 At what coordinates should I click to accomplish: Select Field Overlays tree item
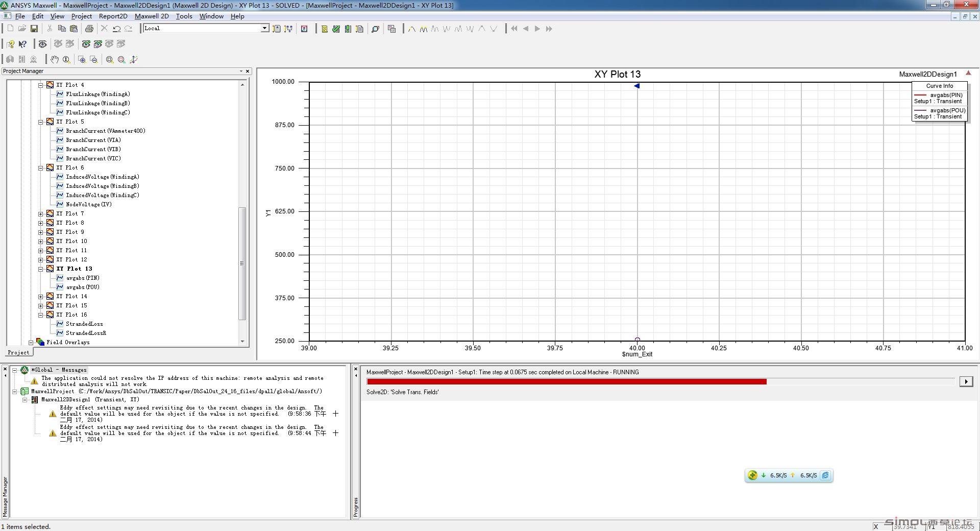tap(68, 342)
